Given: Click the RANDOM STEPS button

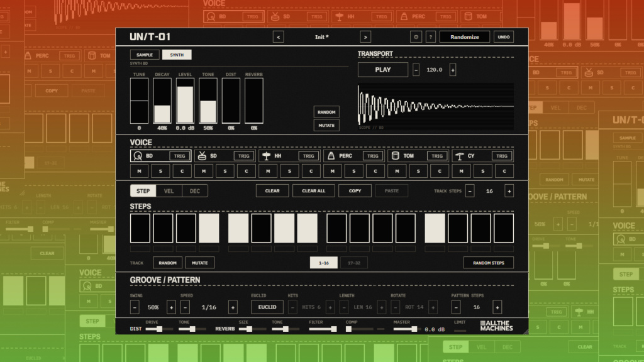Looking at the screenshot, I should 488,263.
